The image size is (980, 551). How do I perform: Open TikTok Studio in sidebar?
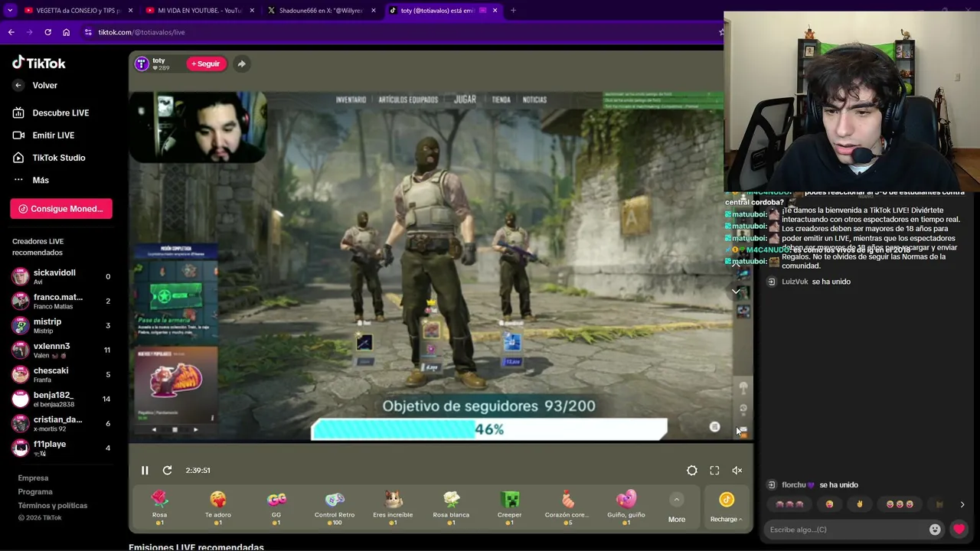point(50,158)
